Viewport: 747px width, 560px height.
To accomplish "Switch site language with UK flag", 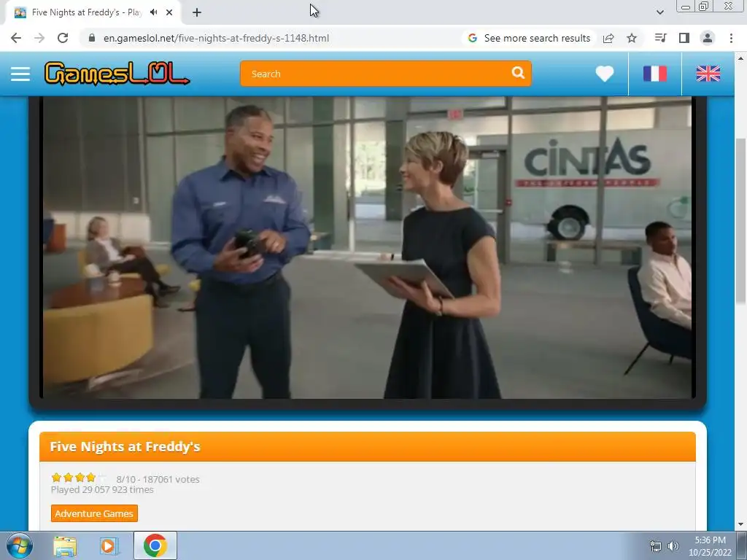I will (708, 74).
